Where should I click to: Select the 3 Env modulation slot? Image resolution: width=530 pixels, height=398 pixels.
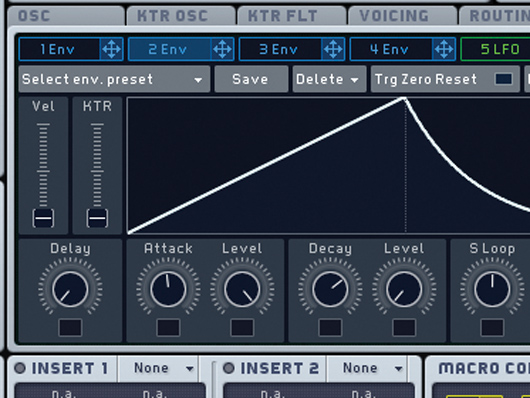[280, 49]
